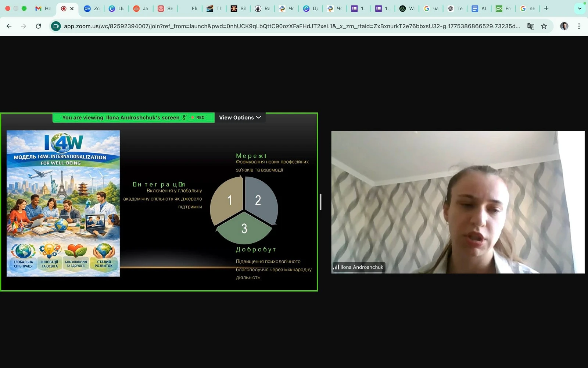
Task: Bookmark this page with the star icon
Action: [x=544, y=26]
